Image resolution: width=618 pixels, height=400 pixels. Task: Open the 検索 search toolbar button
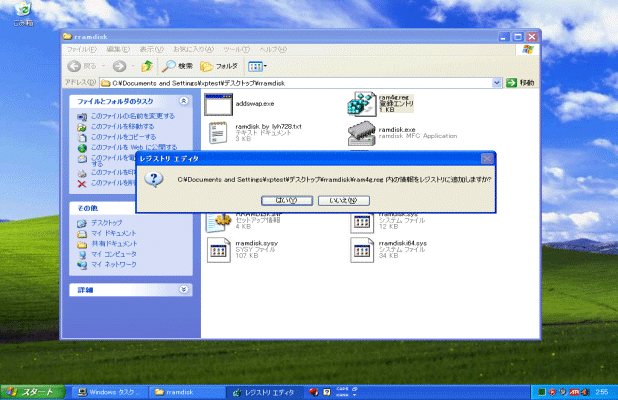click(x=177, y=66)
